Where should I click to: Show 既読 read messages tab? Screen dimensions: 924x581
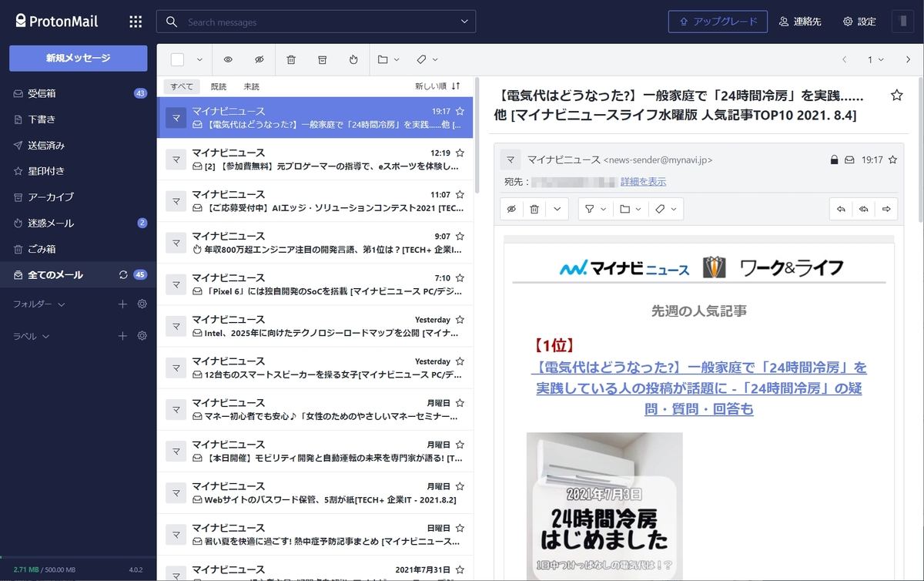pyautogui.click(x=219, y=86)
